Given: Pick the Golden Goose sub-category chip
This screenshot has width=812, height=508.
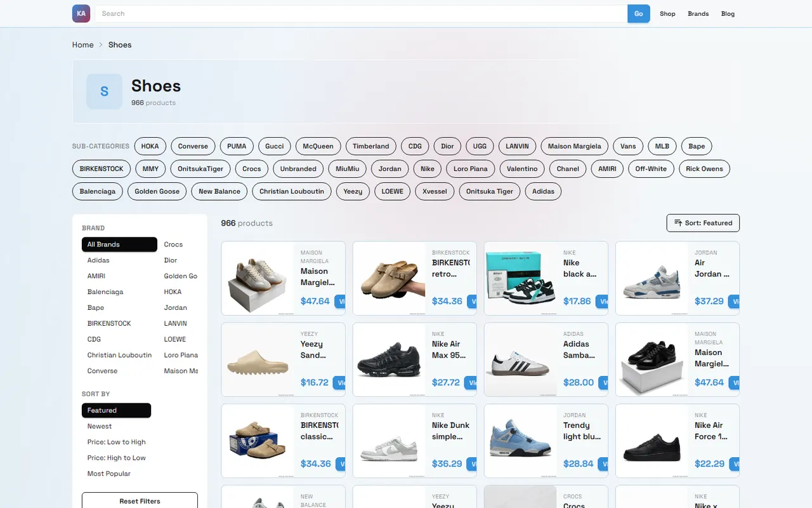Looking at the screenshot, I should (x=157, y=191).
